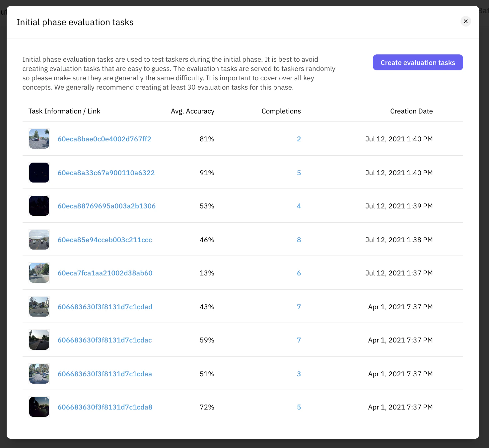Click thumbnail of task 606683630f3f8131d7c1cda8
This screenshot has height=448, width=489.
click(x=39, y=407)
